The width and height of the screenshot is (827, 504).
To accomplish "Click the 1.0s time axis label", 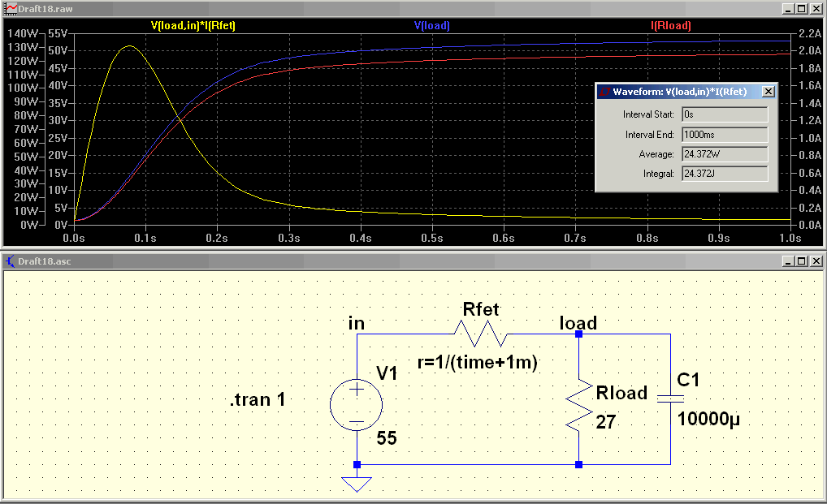I will (x=790, y=238).
